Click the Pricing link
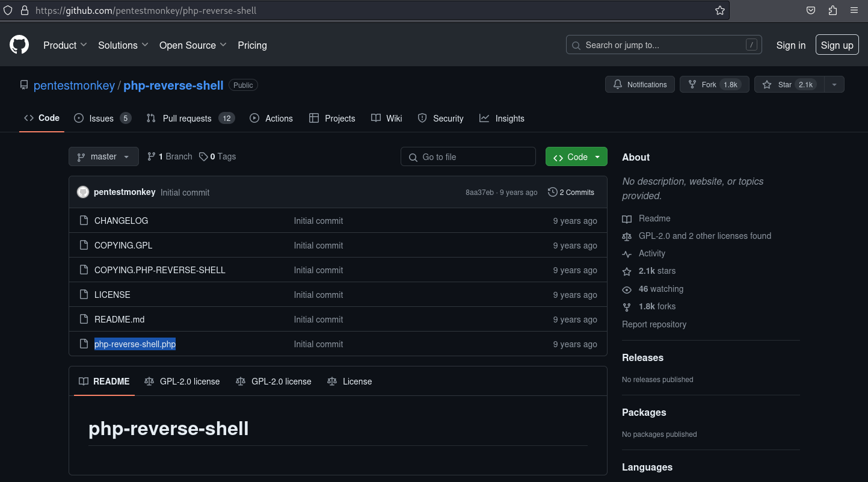 click(252, 45)
